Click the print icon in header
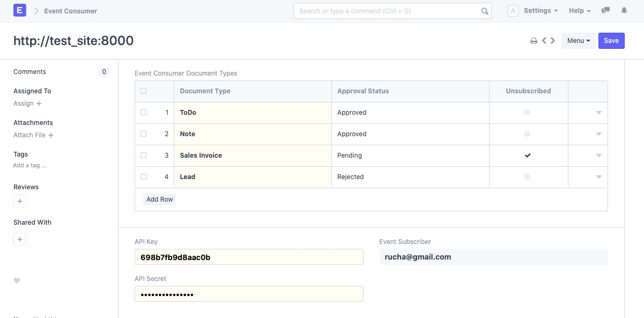This screenshot has height=318, width=644. (x=534, y=41)
